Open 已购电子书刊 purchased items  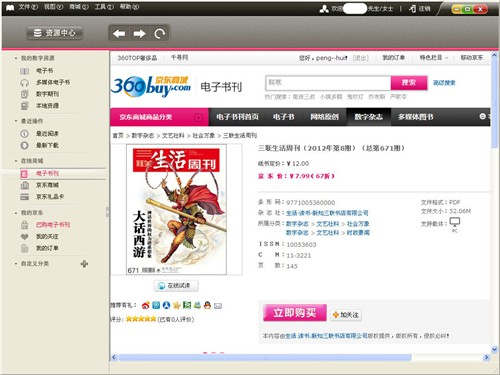pos(53,225)
